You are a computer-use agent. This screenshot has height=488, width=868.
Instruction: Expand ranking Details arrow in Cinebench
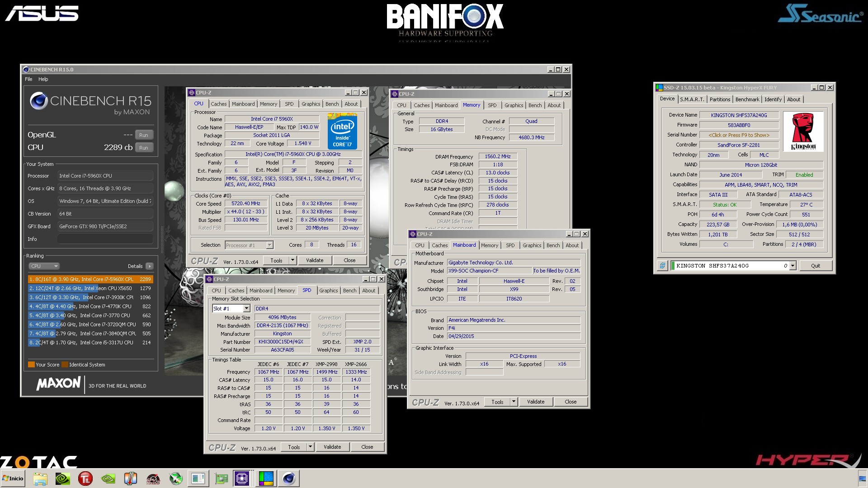click(x=150, y=266)
